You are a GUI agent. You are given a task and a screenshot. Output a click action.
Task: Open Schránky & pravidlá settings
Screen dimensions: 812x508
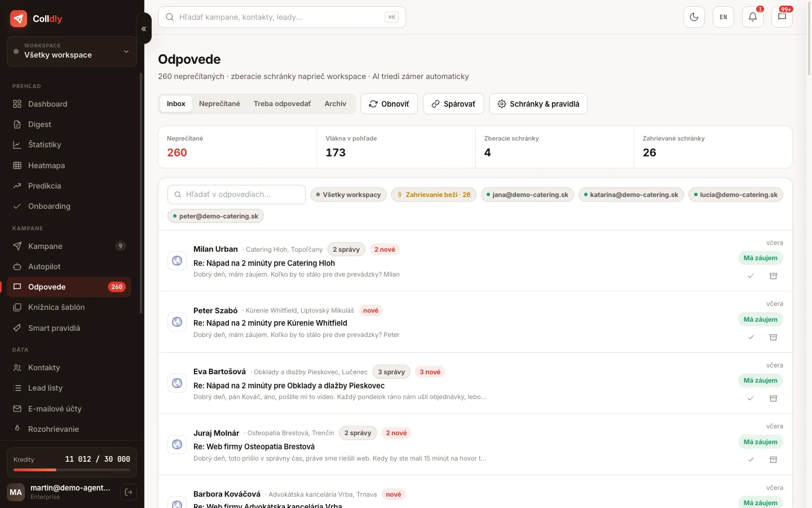(x=539, y=104)
